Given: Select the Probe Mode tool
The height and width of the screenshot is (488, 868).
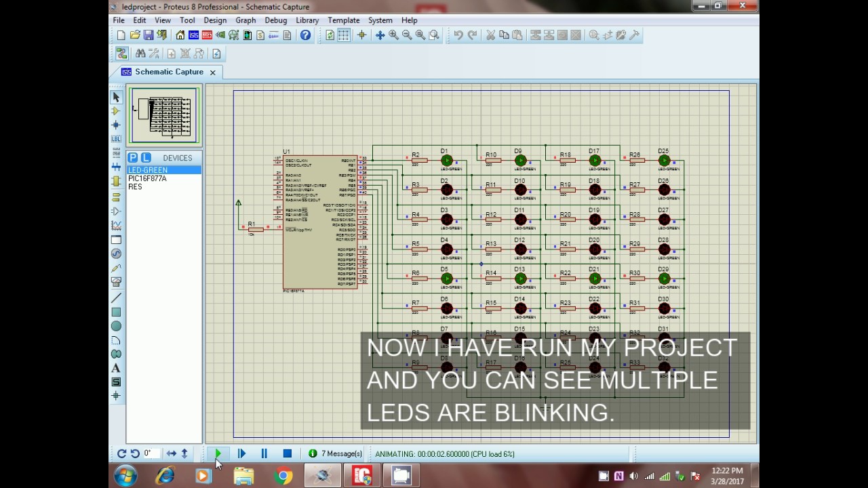Looking at the screenshot, I should (x=116, y=268).
